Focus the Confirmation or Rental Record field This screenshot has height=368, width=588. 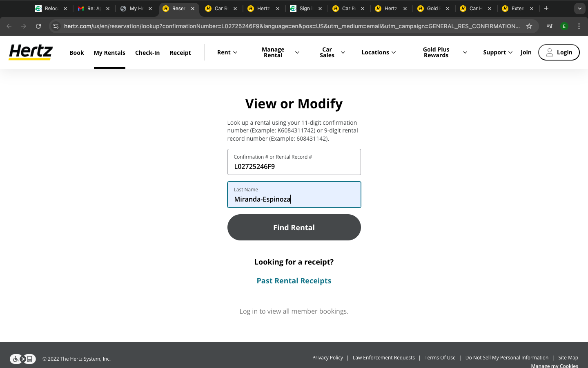(294, 162)
